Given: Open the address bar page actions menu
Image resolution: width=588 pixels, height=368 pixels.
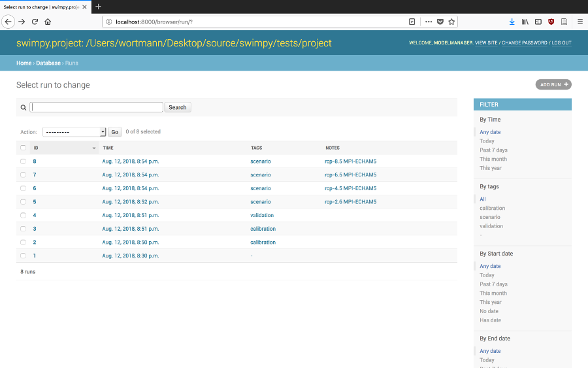Looking at the screenshot, I should pos(429,22).
